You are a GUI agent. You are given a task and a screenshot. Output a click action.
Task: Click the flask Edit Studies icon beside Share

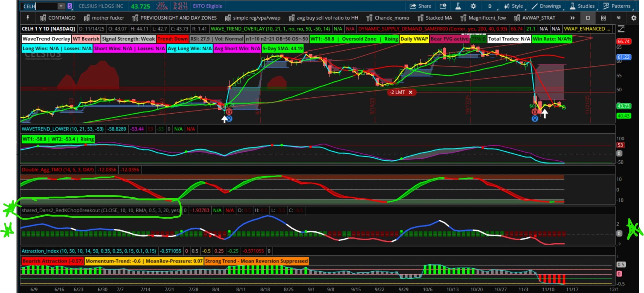point(458,6)
